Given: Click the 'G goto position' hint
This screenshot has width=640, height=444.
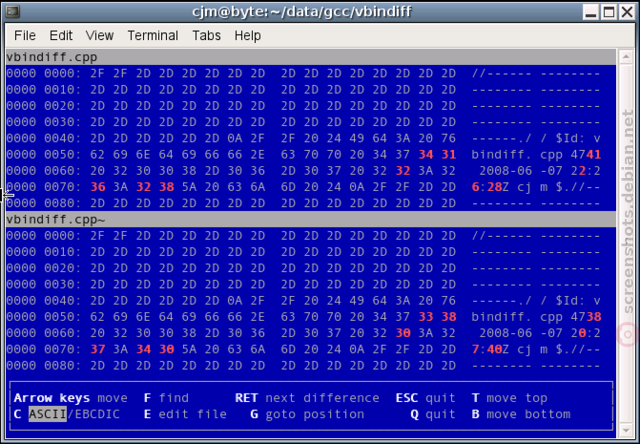Looking at the screenshot, I should [x=307, y=414].
